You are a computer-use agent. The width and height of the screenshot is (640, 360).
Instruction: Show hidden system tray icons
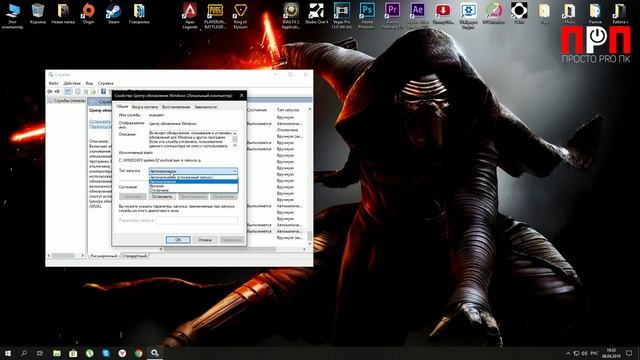tap(568, 353)
